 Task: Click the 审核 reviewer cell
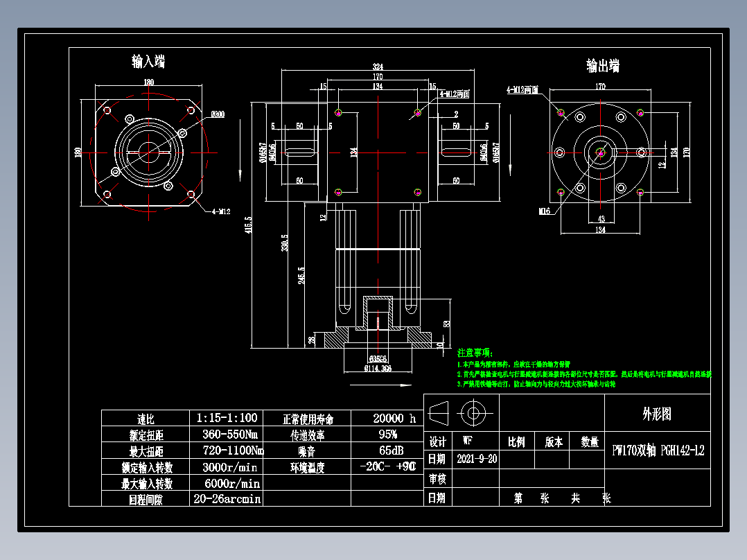tap(437, 477)
